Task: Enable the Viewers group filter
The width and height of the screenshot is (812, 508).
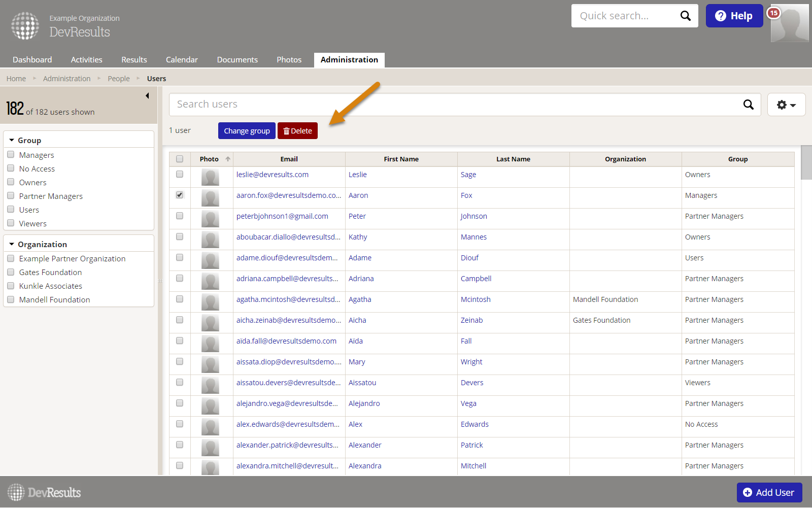Action: 11,223
